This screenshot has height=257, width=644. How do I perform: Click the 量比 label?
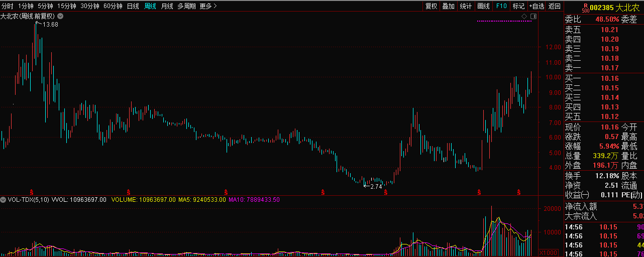pos(629,156)
